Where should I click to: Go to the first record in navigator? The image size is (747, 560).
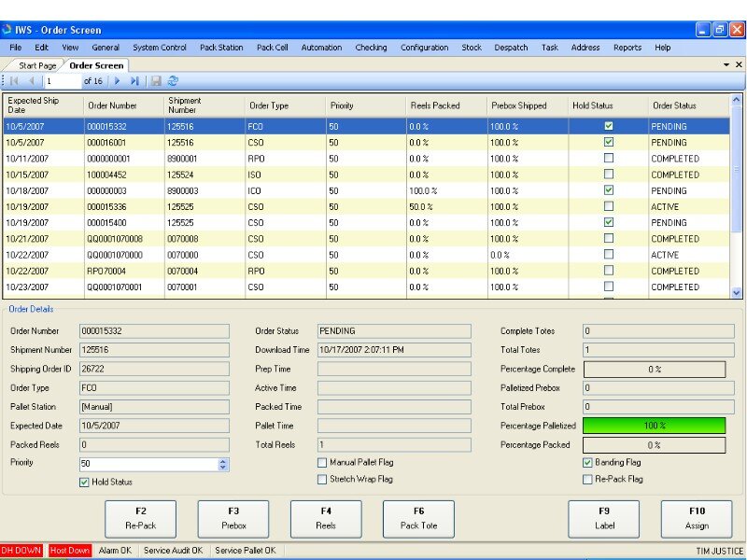point(14,82)
